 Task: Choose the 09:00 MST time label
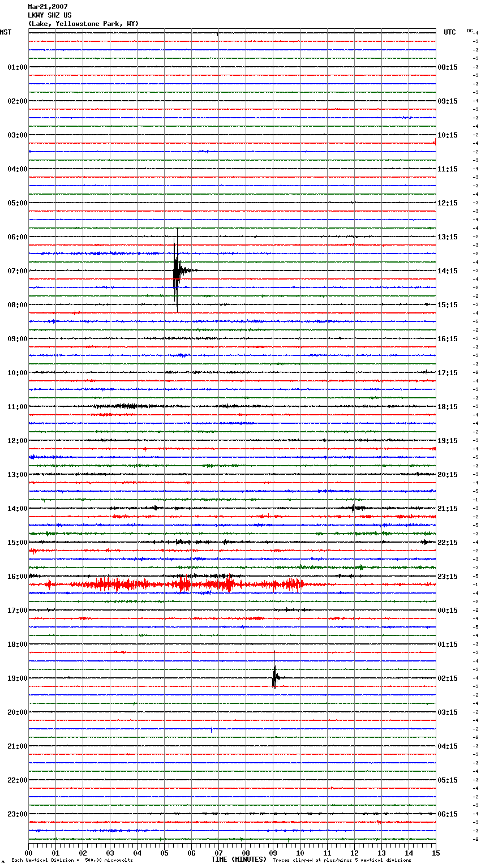point(18,339)
